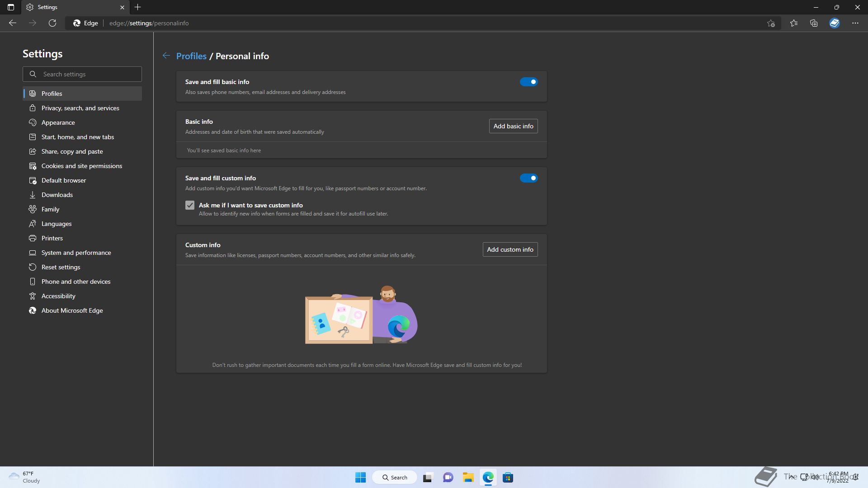Toggle Save and fill basic info switch
868x488 pixels.
(x=528, y=82)
